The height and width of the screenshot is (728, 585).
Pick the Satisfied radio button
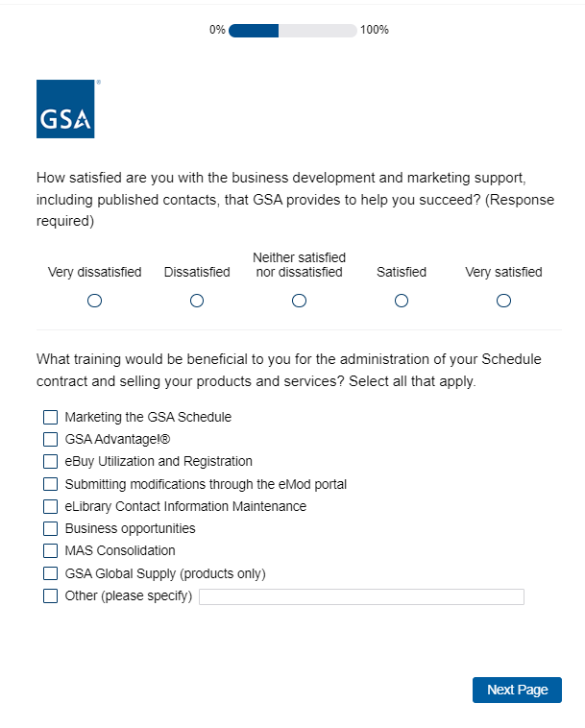tap(402, 301)
